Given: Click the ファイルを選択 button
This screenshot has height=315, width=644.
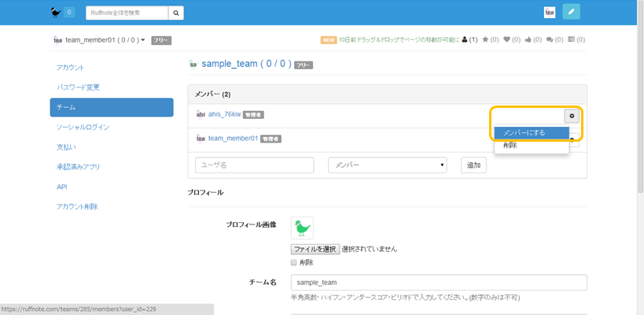Looking at the screenshot, I should click(315, 249).
